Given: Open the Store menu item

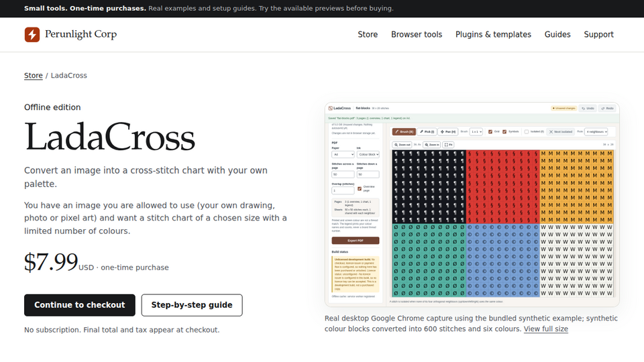Looking at the screenshot, I should 368,34.
